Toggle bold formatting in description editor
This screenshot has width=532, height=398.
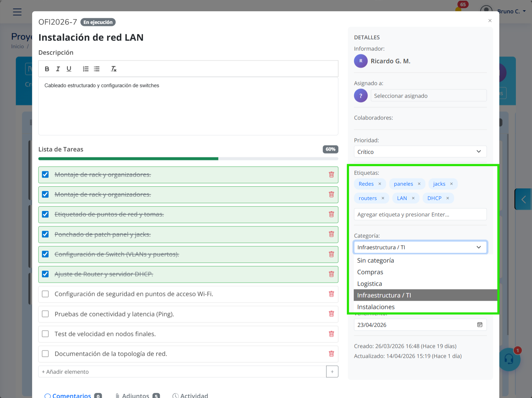coord(47,69)
